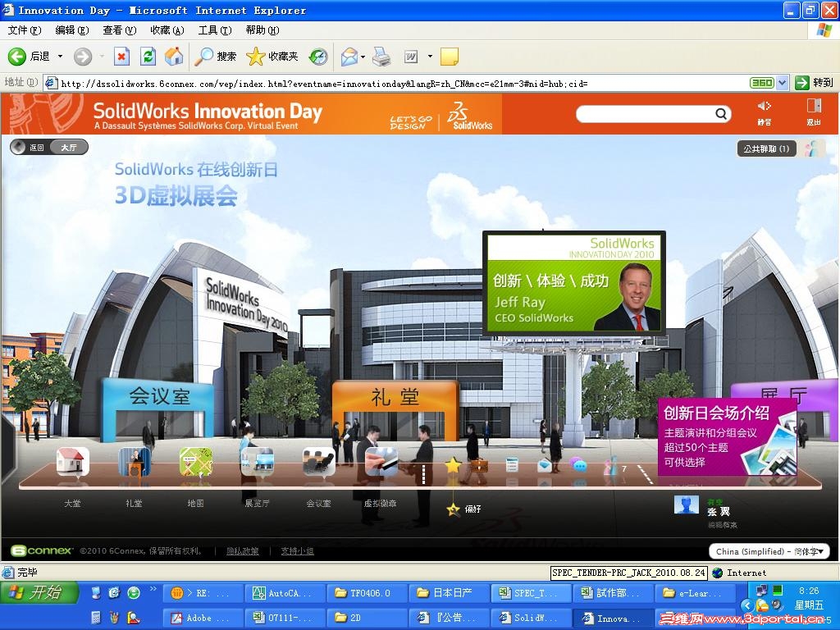Open the 支持小组 support team link
Image resolution: width=840 pixels, height=630 pixels.
pyautogui.click(x=297, y=550)
